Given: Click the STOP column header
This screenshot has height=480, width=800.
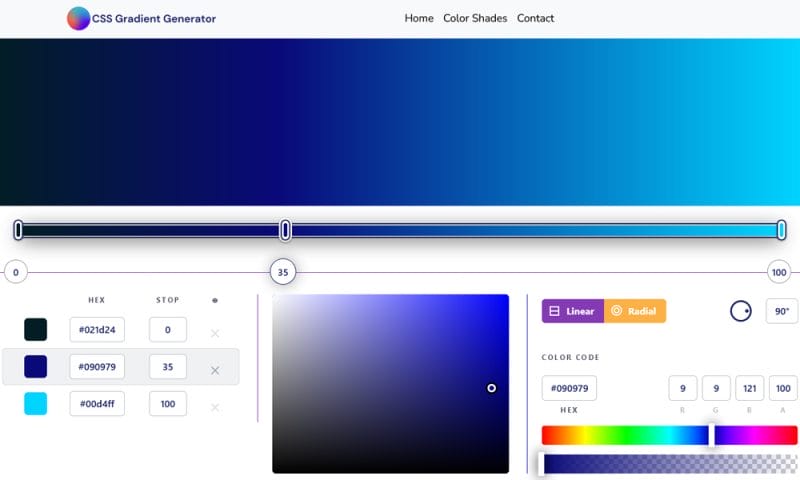Looking at the screenshot, I should point(168,300).
